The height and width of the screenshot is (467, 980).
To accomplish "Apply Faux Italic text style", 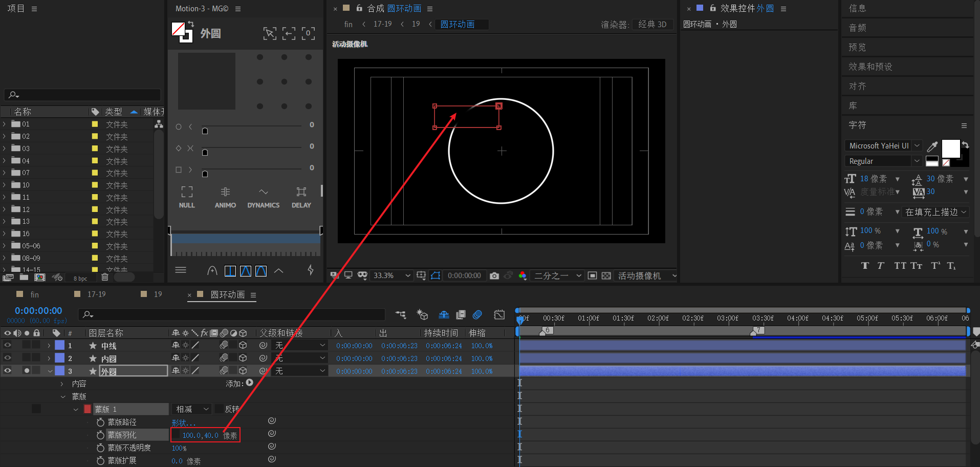I will (x=881, y=265).
